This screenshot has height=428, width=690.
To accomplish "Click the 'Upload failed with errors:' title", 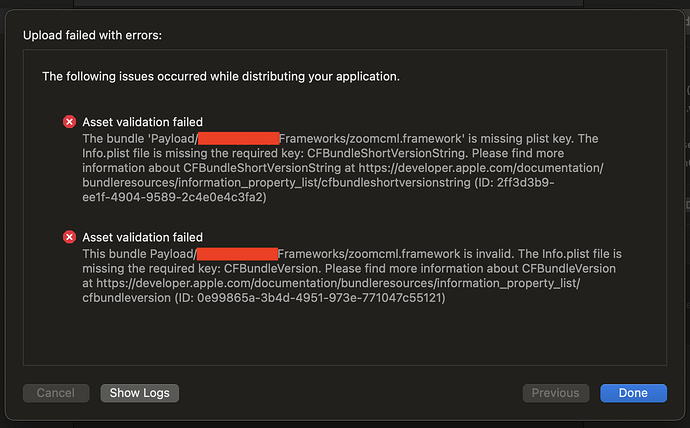I will tap(92, 35).
